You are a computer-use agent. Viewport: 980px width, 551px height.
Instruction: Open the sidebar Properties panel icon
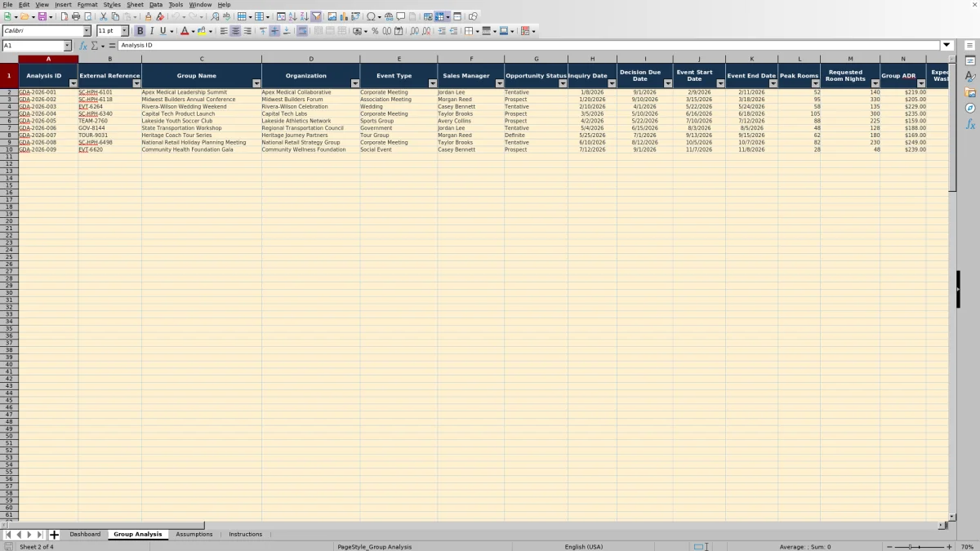coord(970,61)
